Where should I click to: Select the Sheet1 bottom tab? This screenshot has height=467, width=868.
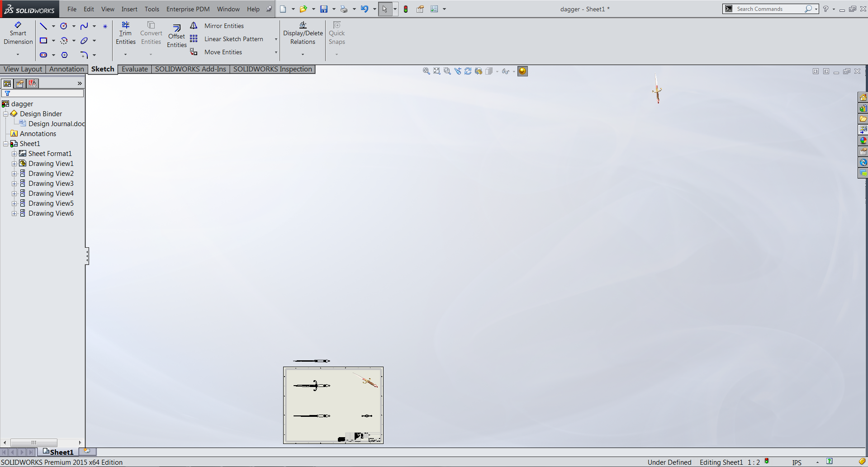tap(58, 452)
